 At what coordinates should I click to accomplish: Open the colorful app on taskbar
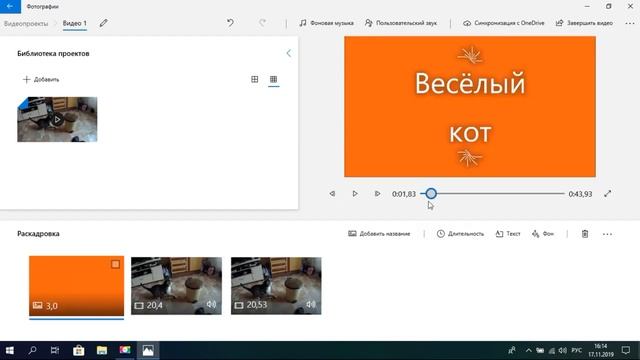[x=125, y=350]
